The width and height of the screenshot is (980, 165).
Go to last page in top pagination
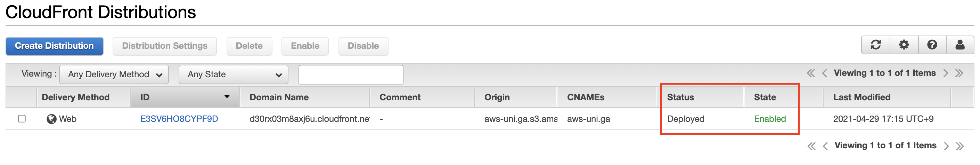(959, 73)
